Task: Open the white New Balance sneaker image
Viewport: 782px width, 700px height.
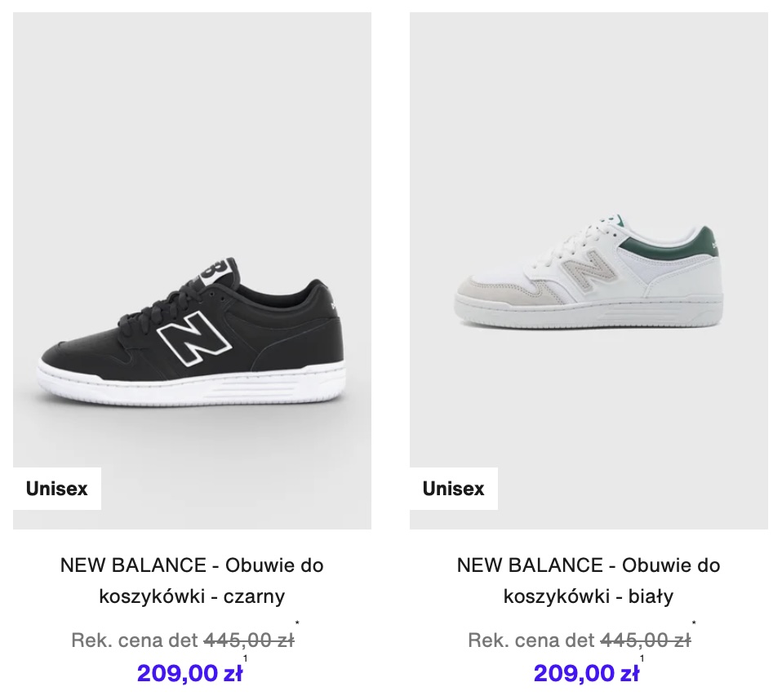Action: click(x=589, y=271)
